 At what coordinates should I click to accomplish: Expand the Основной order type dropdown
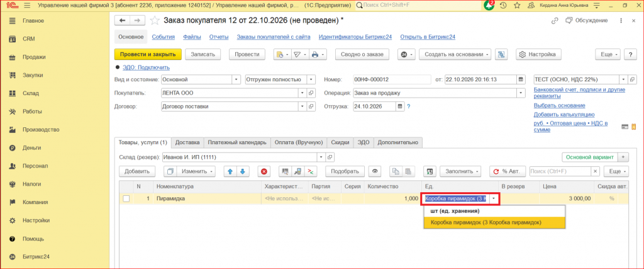236,79
